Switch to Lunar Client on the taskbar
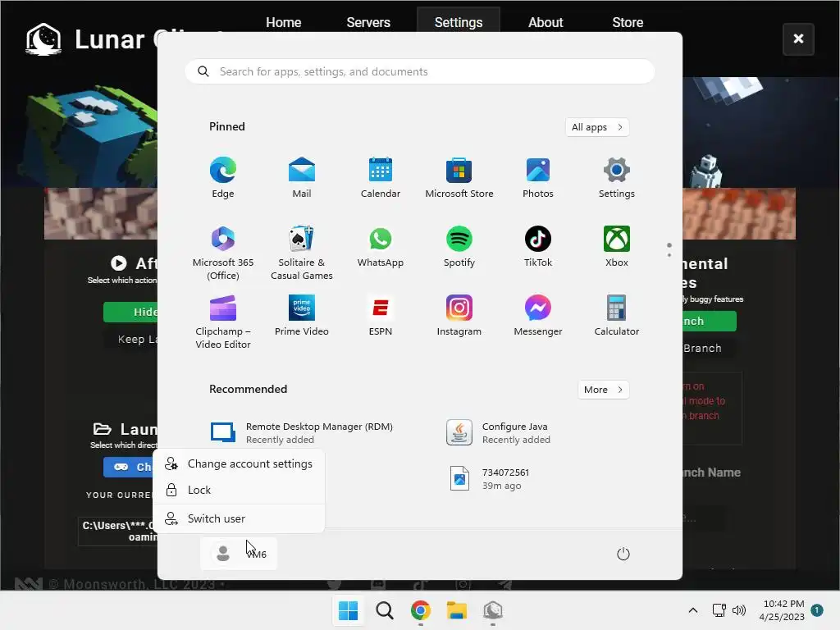The width and height of the screenshot is (840, 630). pyautogui.click(x=493, y=610)
